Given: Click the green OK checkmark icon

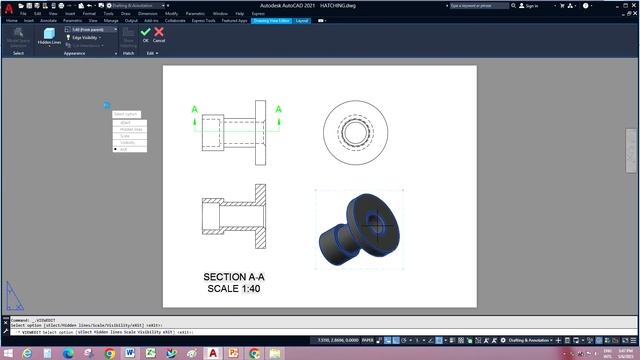Looking at the screenshot, I should click(145, 32).
